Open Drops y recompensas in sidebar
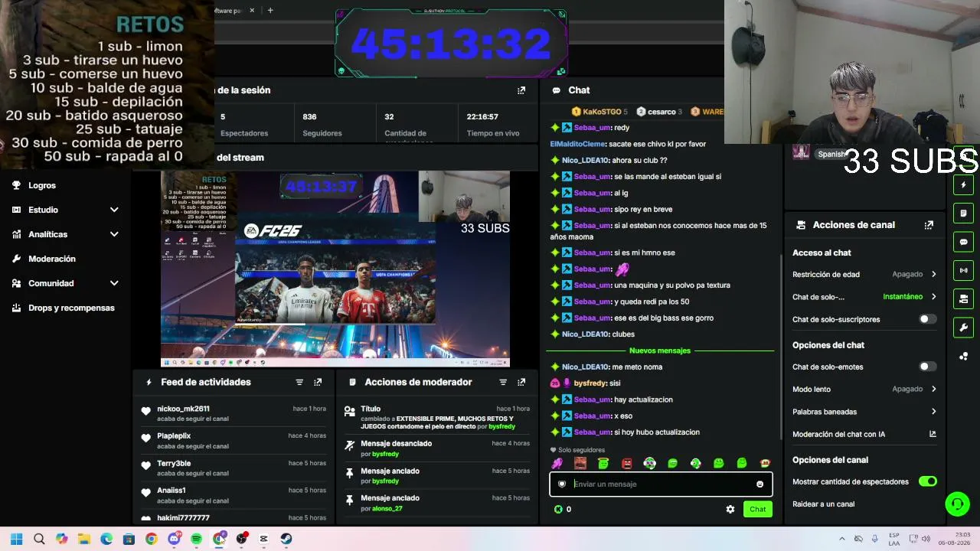Viewport: 980px width, 551px height. tap(71, 308)
